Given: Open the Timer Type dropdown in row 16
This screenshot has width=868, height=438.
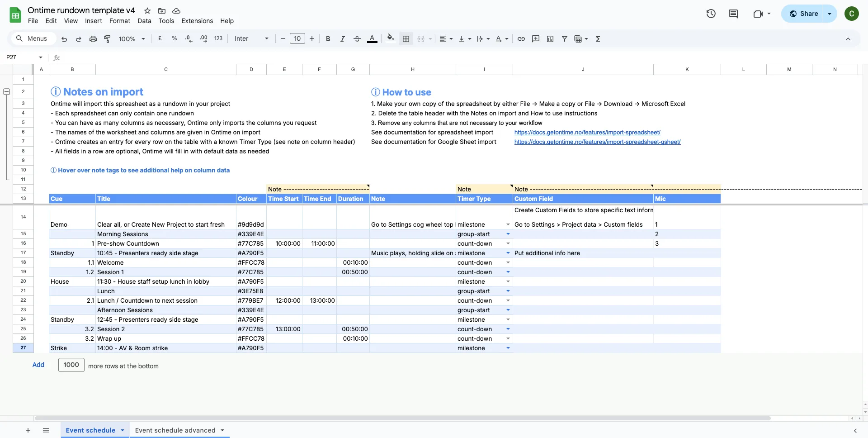Looking at the screenshot, I should point(507,243).
